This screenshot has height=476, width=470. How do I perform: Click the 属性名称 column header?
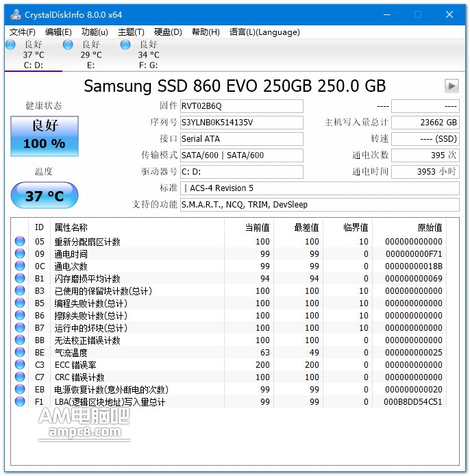point(137,227)
